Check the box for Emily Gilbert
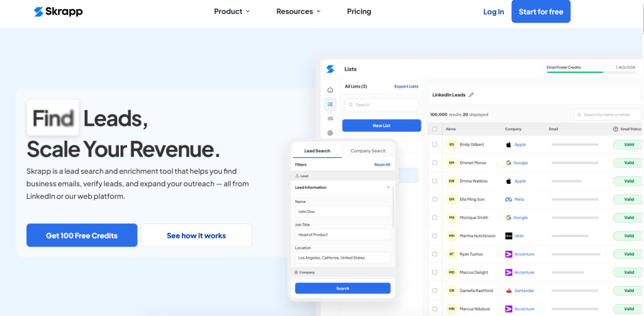 [x=435, y=145]
